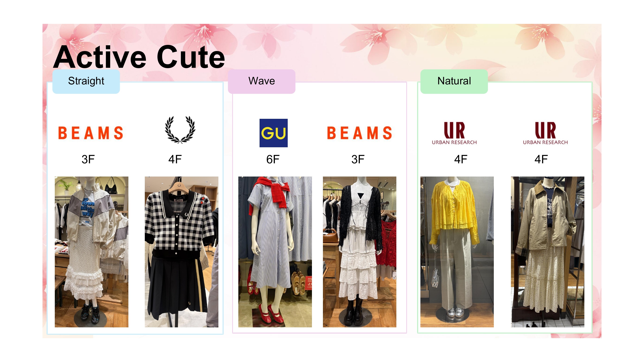Screen dimensions: 644x362
Task: Select the Straight label tab
Action: tap(86, 81)
